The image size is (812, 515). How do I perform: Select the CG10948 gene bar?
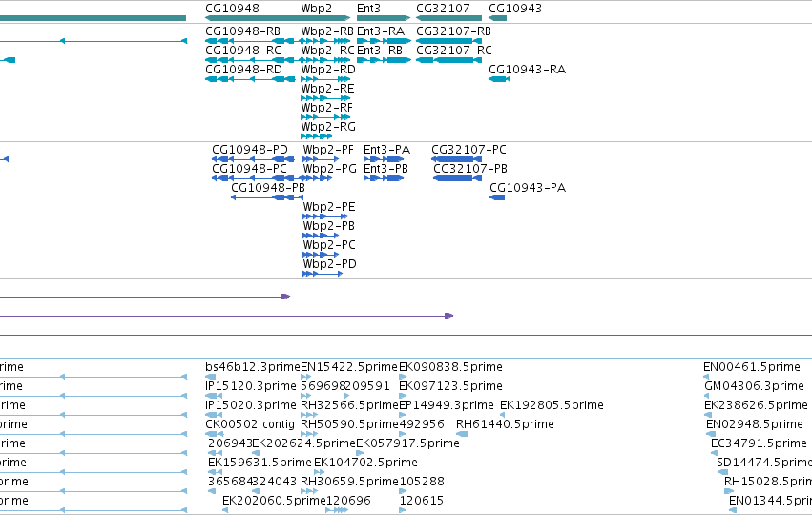pyautogui.click(x=252, y=18)
